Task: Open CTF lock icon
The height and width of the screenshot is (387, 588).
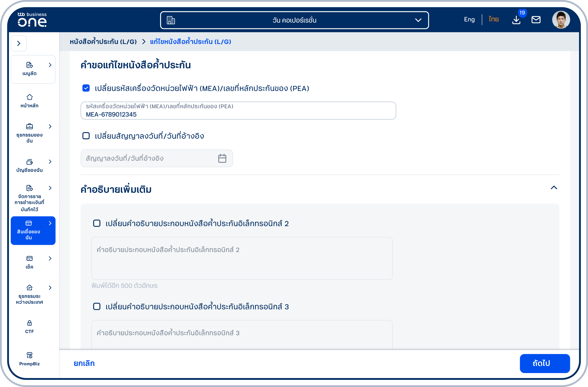Action: click(x=29, y=323)
